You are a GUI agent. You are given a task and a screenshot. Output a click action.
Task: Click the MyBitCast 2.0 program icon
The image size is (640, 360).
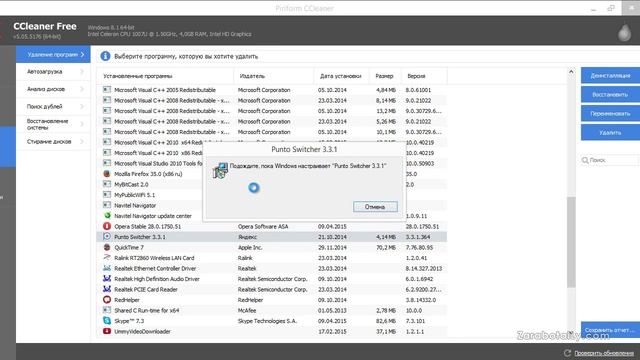tap(107, 184)
